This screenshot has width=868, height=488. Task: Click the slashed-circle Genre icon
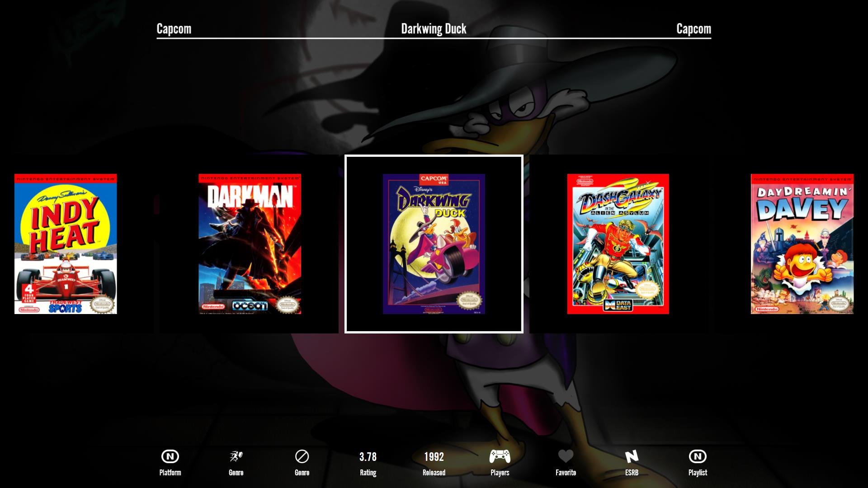click(x=302, y=456)
